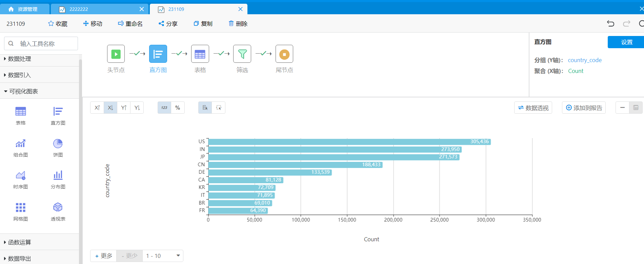The image size is (644, 264).
Task: Pick the 透视表 pivot table tool
Action: point(58,211)
